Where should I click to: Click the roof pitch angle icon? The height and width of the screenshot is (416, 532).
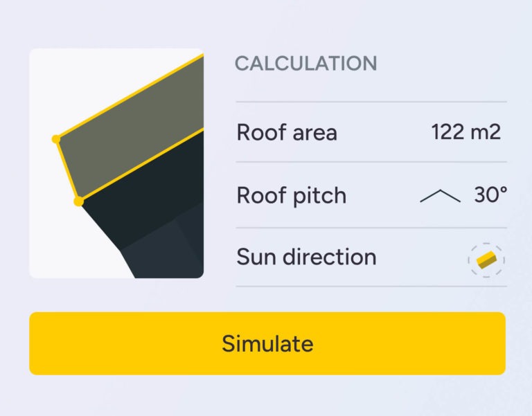click(440, 196)
